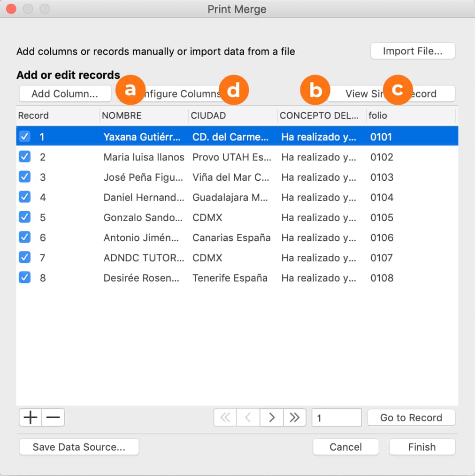Click the folio column header
Image resolution: width=475 pixels, height=476 pixels.
tap(411, 115)
